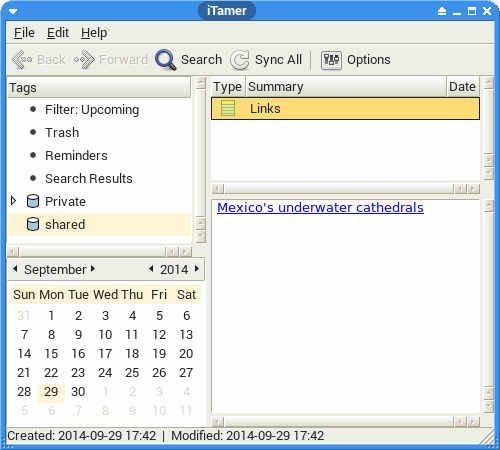500x450 pixels.
Task: Sort by the Date column header
Action: [462, 87]
